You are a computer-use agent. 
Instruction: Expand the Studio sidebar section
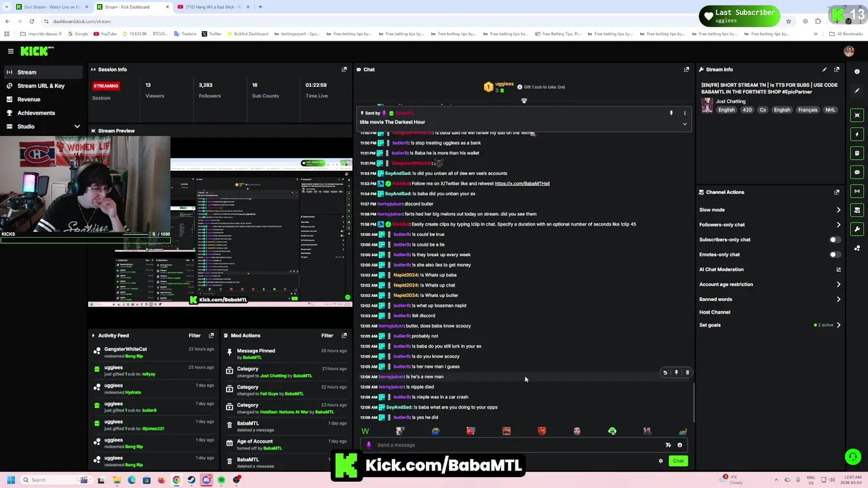[77, 126]
